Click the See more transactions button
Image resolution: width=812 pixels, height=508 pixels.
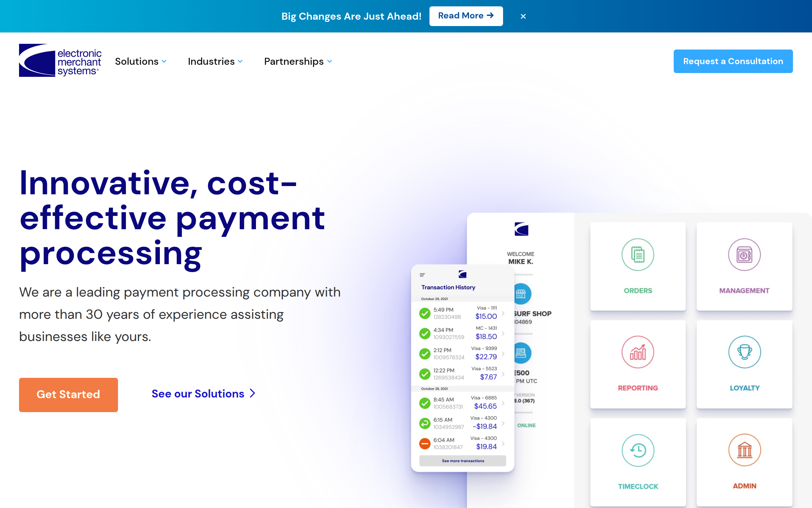[463, 461]
